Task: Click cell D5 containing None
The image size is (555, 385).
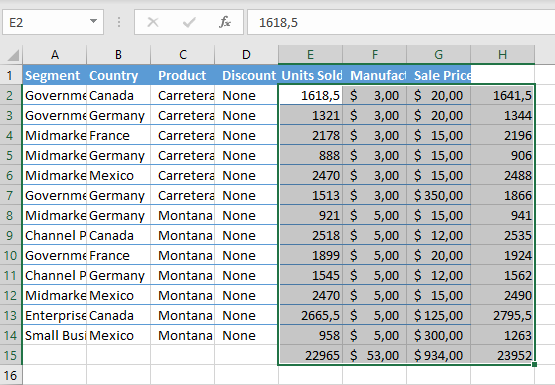Action: point(246,155)
